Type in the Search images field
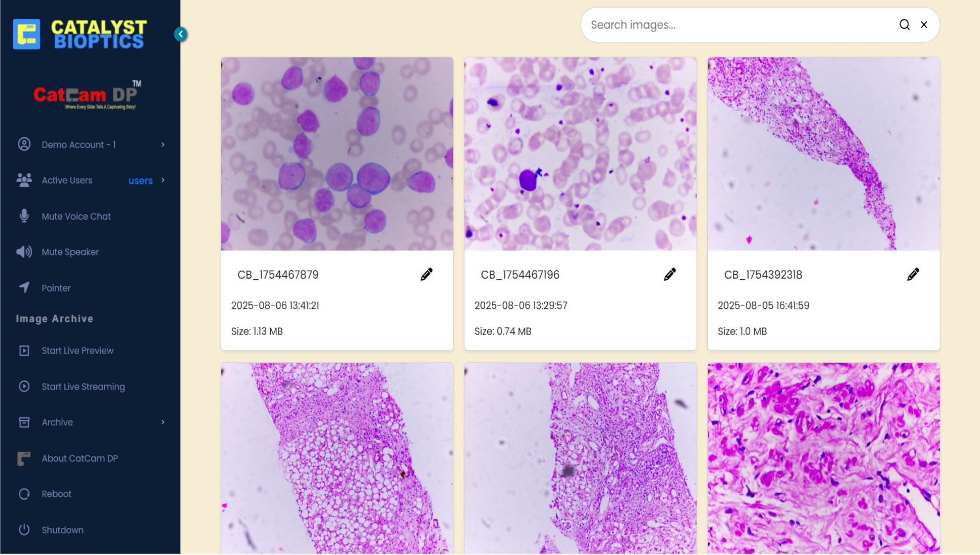Screen dimensions: 980x555 point(740,25)
